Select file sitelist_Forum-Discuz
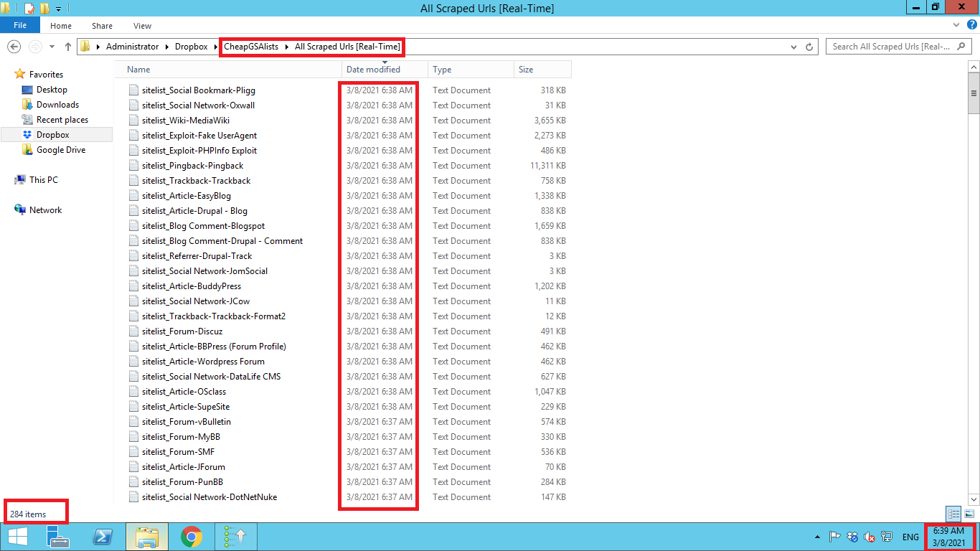Screen dimensions: 980x551 (x=182, y=331)
